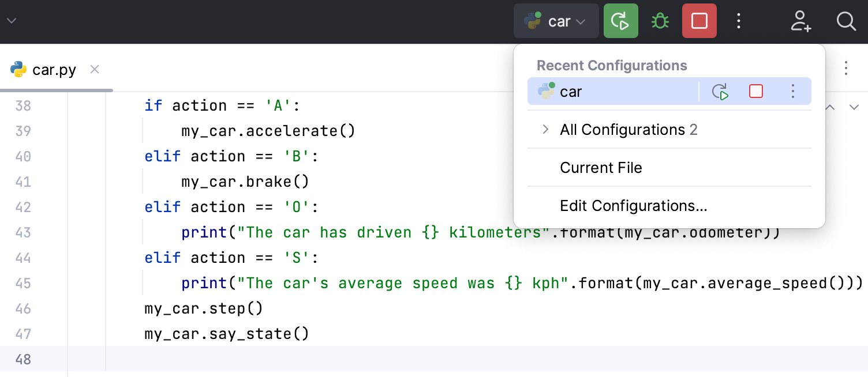Open the car run configuration dropdown

click(556, 21)
